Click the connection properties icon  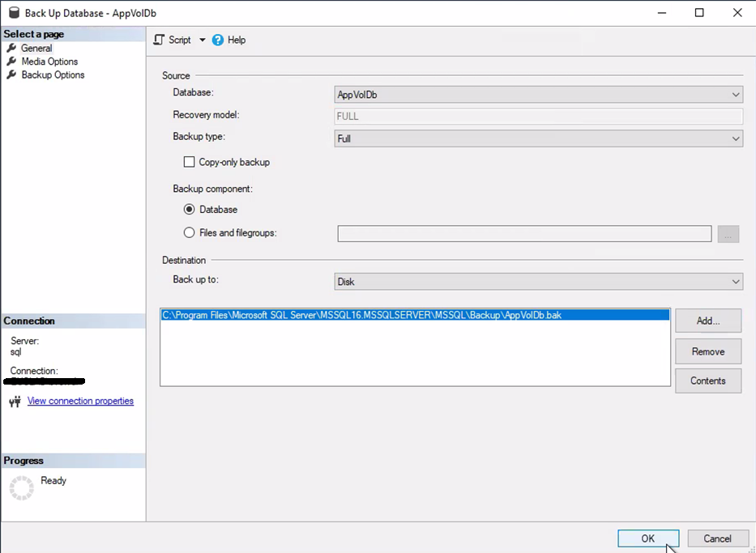click(x=14, y=402)
